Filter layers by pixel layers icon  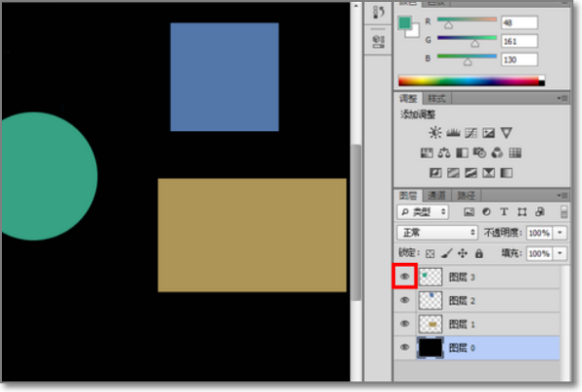click(469, 212)
